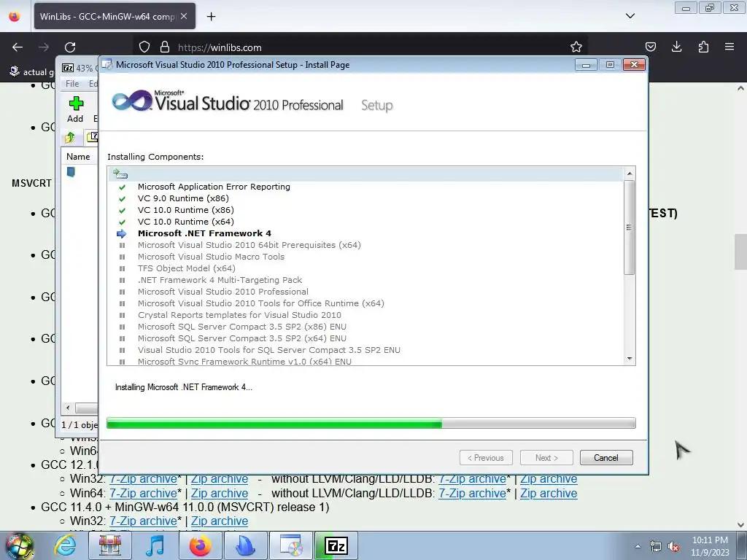Select Microsoft SQL Server Compact 3.5 SP2 (x86) row
747x560 pixels.
tap(242, 327)
